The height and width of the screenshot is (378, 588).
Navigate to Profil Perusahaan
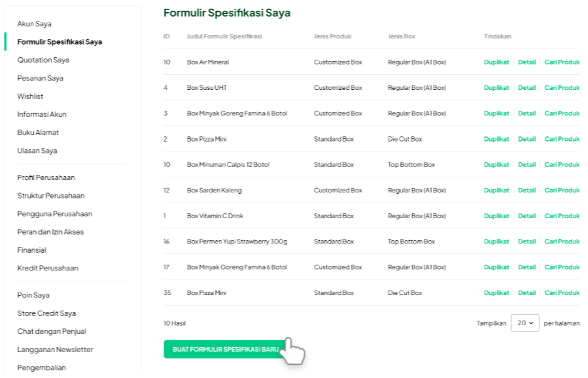click(46, 177)
